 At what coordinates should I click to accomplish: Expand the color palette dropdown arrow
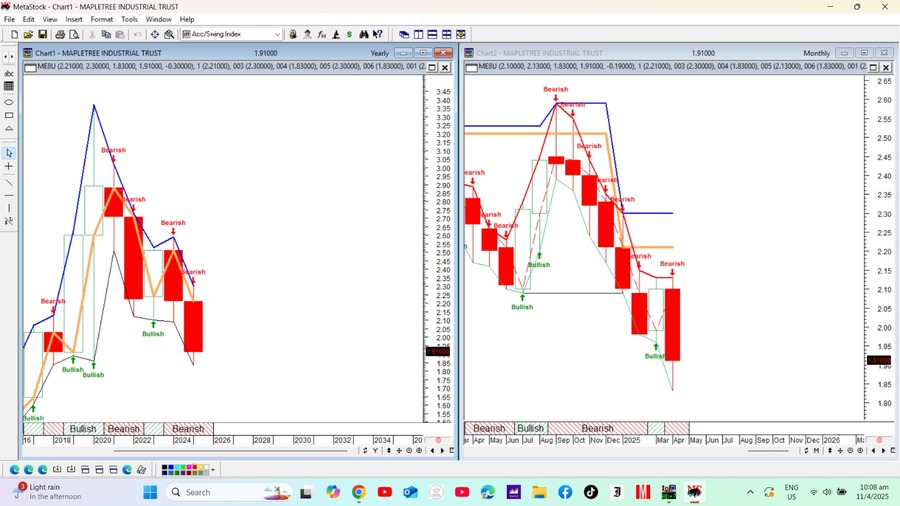[212, 469]
